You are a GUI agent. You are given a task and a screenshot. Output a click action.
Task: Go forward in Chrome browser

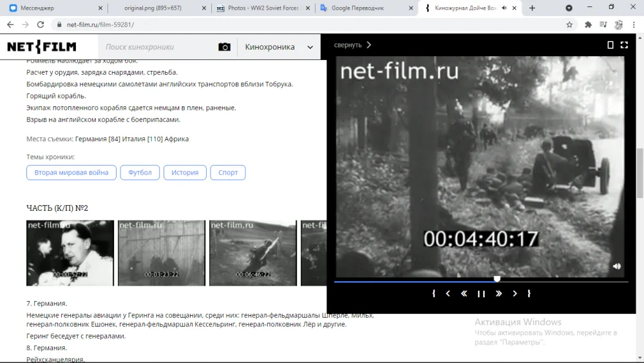coord(26,25)
